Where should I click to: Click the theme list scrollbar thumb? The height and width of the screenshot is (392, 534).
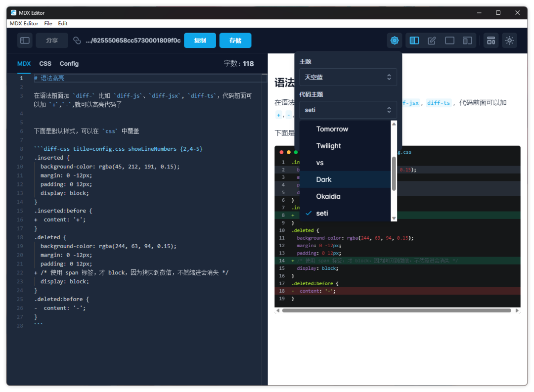point(394,174)
